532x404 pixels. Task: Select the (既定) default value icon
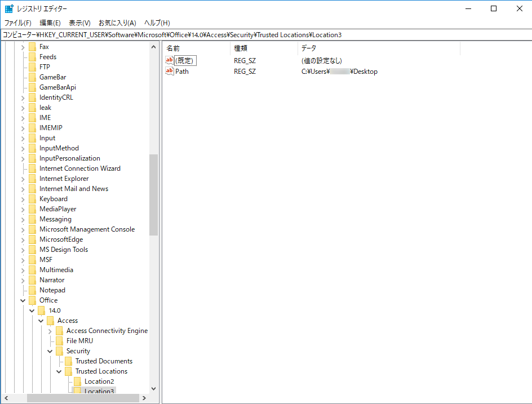[x=169, y=60]
